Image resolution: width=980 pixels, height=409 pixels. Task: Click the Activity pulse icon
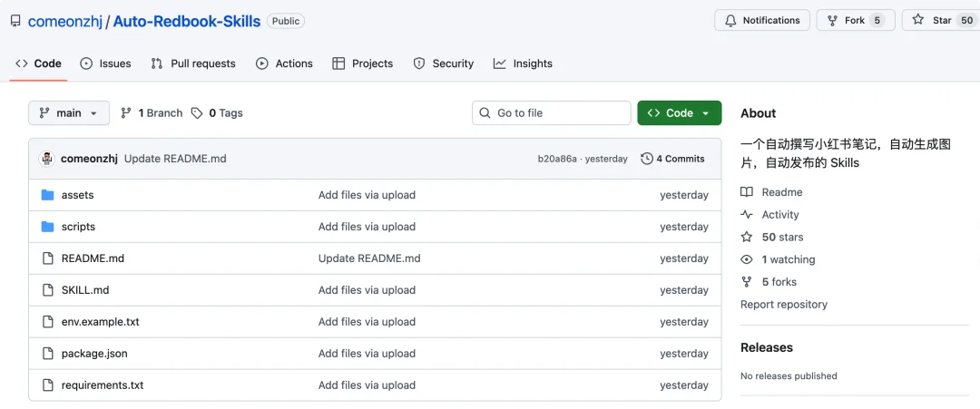[x=747, y=215]
